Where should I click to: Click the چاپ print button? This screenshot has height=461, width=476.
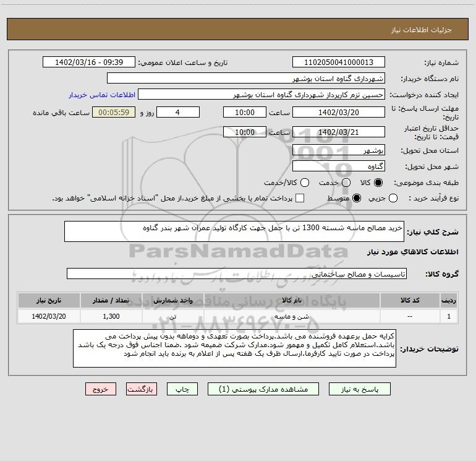[x=182, y=389]
